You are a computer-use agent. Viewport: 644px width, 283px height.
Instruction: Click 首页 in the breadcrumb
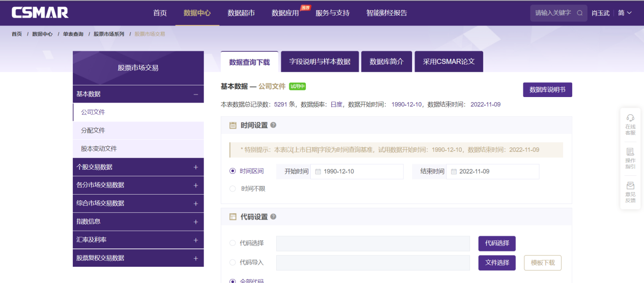tap(17, 34)
